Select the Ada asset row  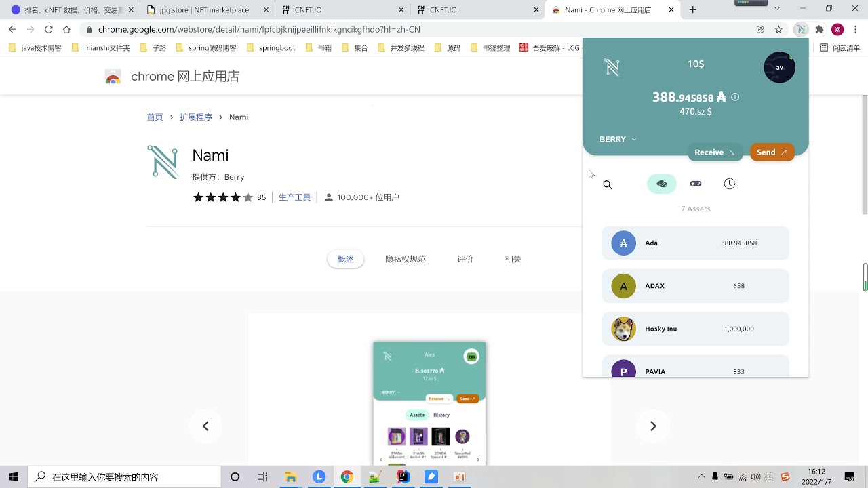pyautogui.click(x=696, y=243)
